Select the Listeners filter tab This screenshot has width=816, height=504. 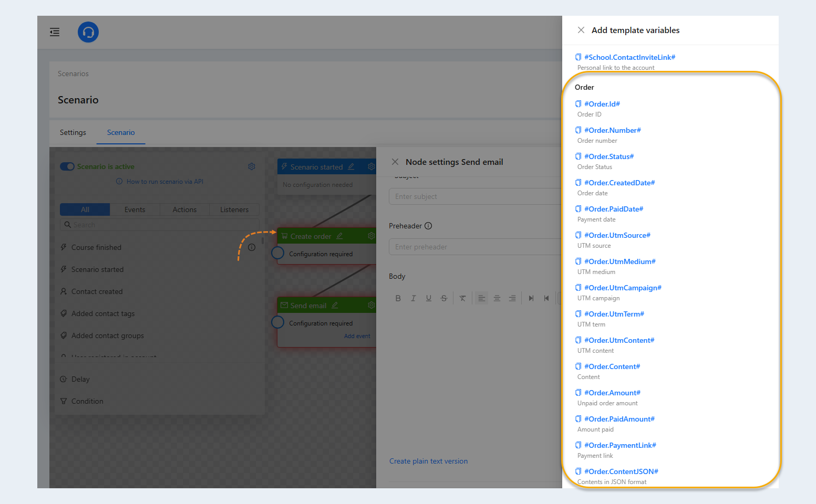pos(234,209)
